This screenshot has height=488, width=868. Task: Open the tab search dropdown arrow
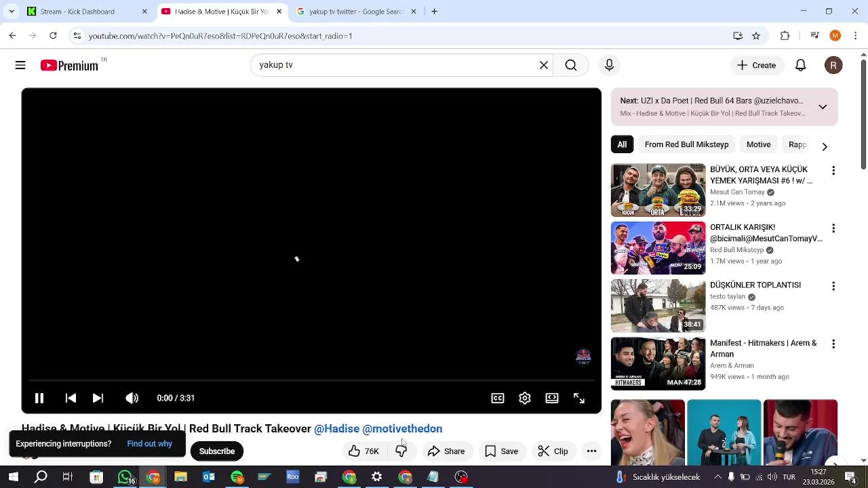tap(12, 12)
